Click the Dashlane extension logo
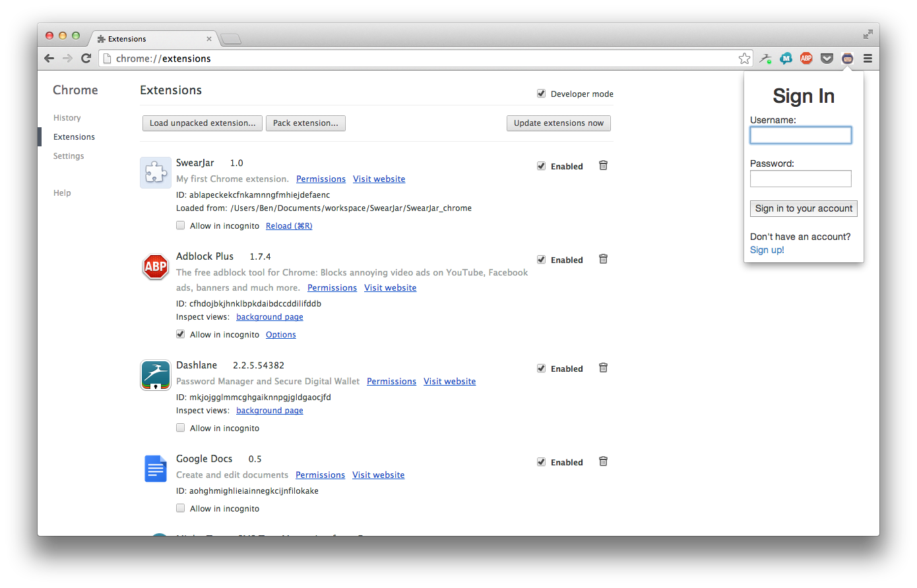Viewport: 917px width, 588px height. point(156,375)
